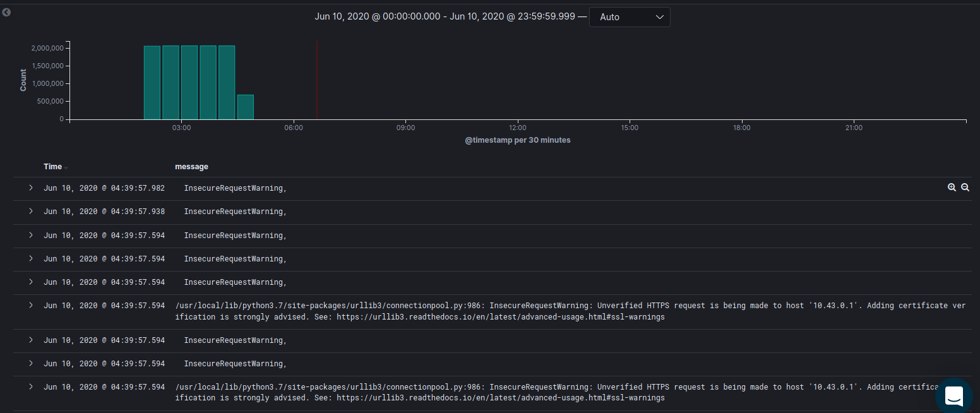Expand the row timestamped 04:39:57.982

click(x=30, y=188)
